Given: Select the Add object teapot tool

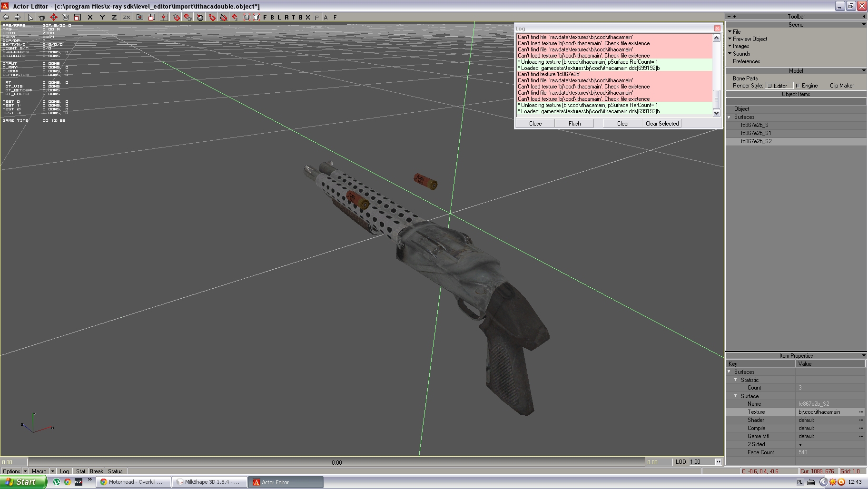Looking at the screenshot, I should (42, 17).
